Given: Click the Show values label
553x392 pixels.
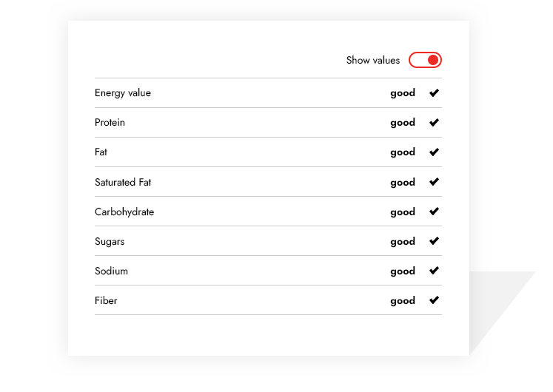Looking at the screenshot, I should [x=372, y=61].
